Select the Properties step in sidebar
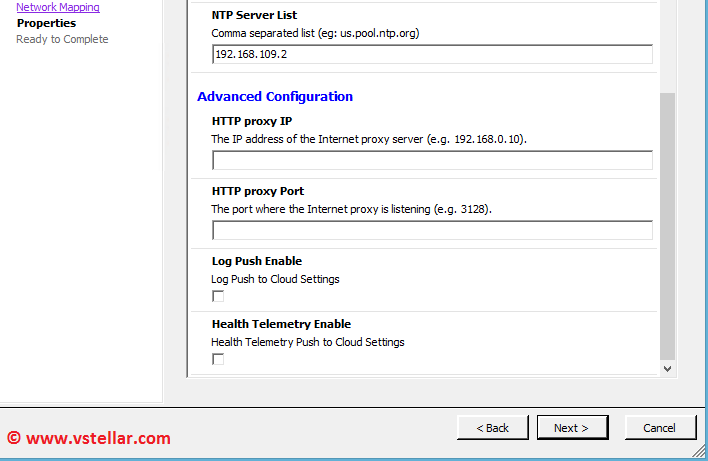 click(x=46, y=23)
